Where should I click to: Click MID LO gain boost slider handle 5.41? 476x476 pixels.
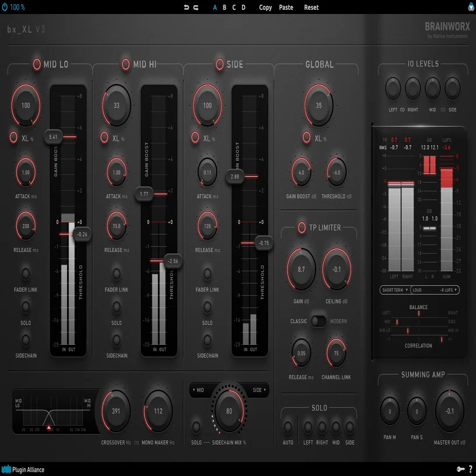point(53,137)
